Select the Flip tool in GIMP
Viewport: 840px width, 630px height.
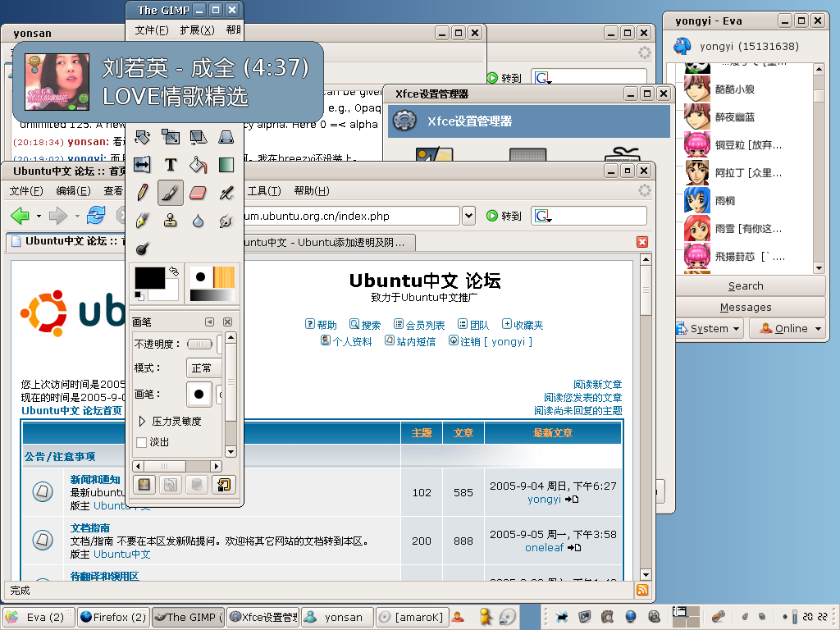[143, 165]
